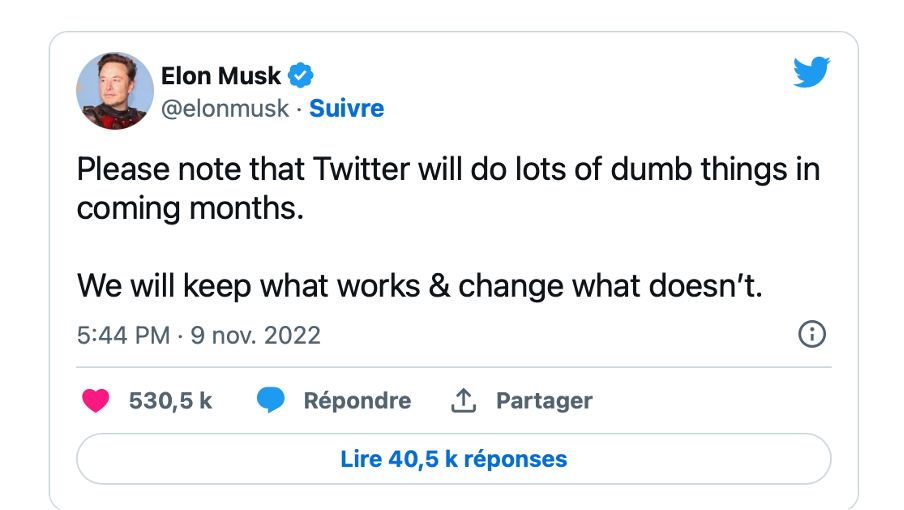The width and height of the screenshot is (904, 510).
Task: Click the blue reply bubble icon
Action: [x=271, y=401]
